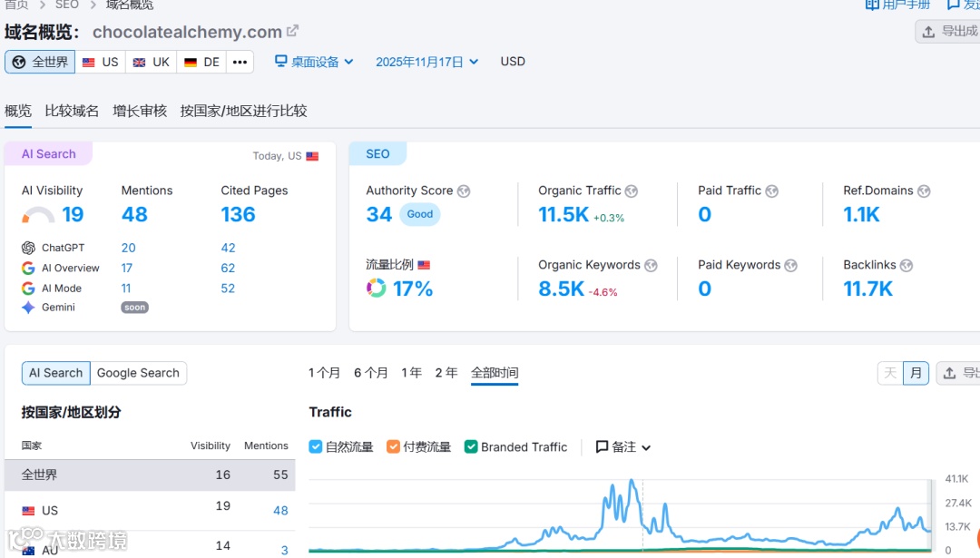
Task: Go to SEO breadcrumb link
Action: [x=67, y=5]
